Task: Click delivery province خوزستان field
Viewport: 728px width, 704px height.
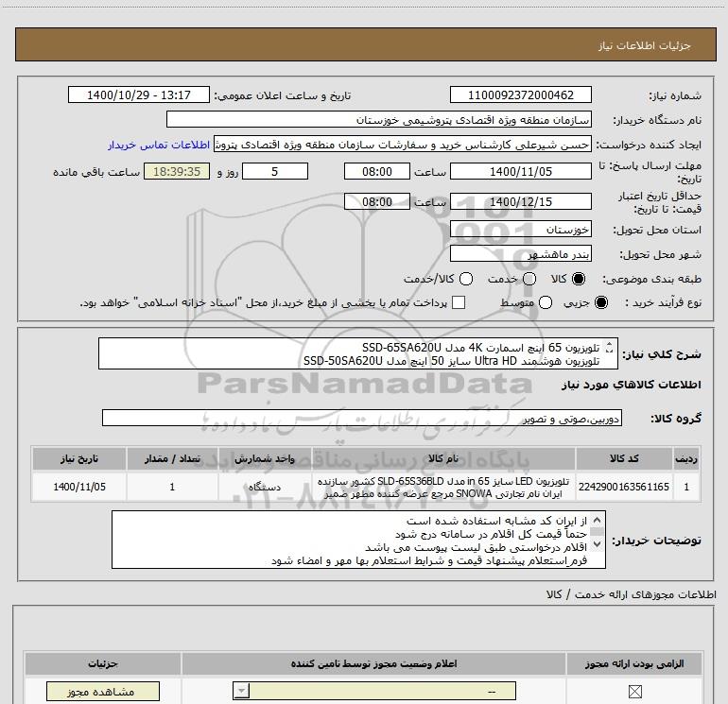Action: 520,230
